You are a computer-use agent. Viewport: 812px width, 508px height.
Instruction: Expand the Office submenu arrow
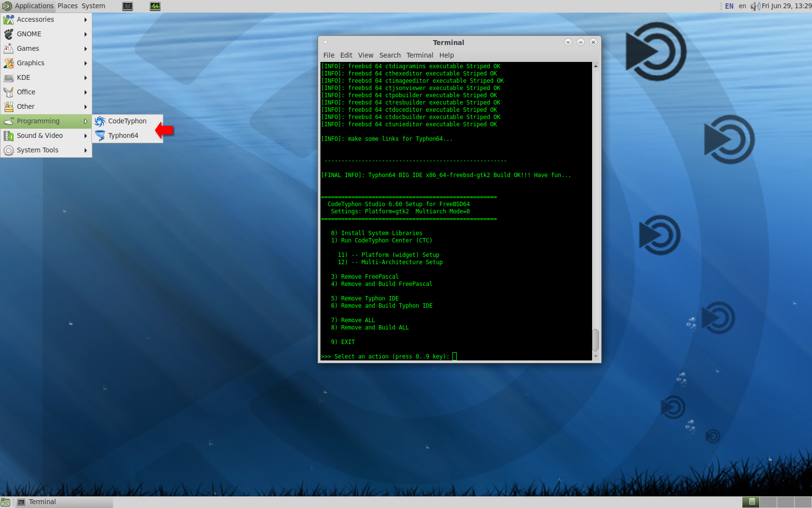coord(86,92)
